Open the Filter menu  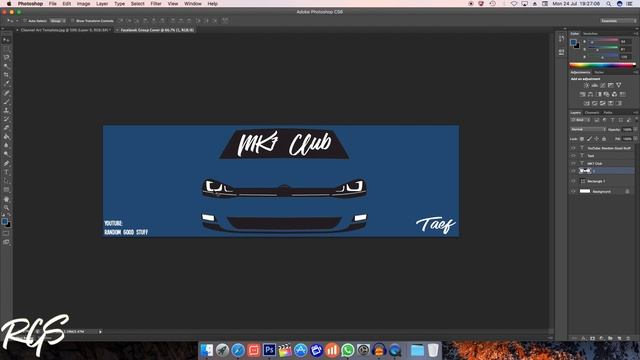click(x=156, y=4)
